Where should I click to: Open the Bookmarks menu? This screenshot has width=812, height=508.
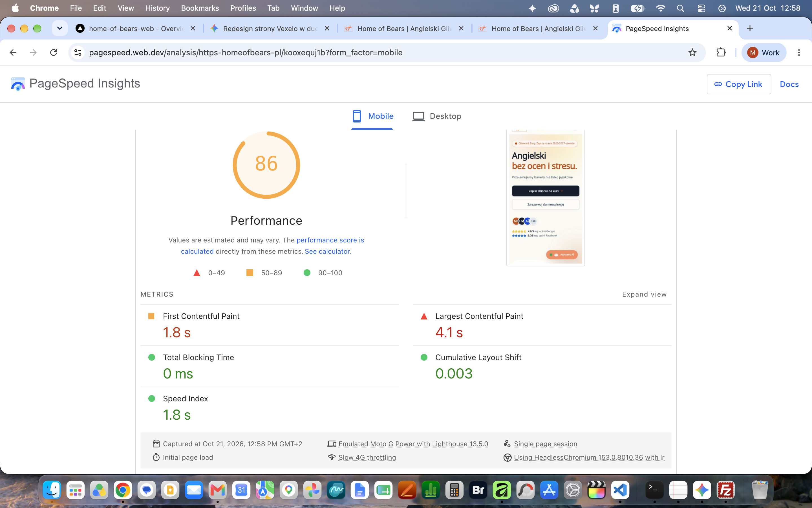tap(200, 8)
